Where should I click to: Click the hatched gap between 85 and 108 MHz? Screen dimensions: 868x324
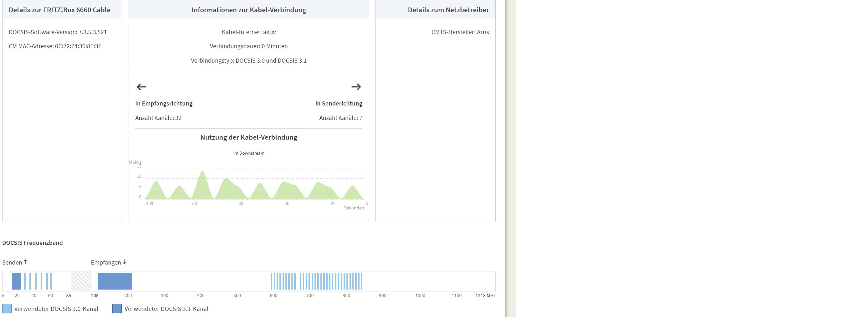(x=81, y=281)
